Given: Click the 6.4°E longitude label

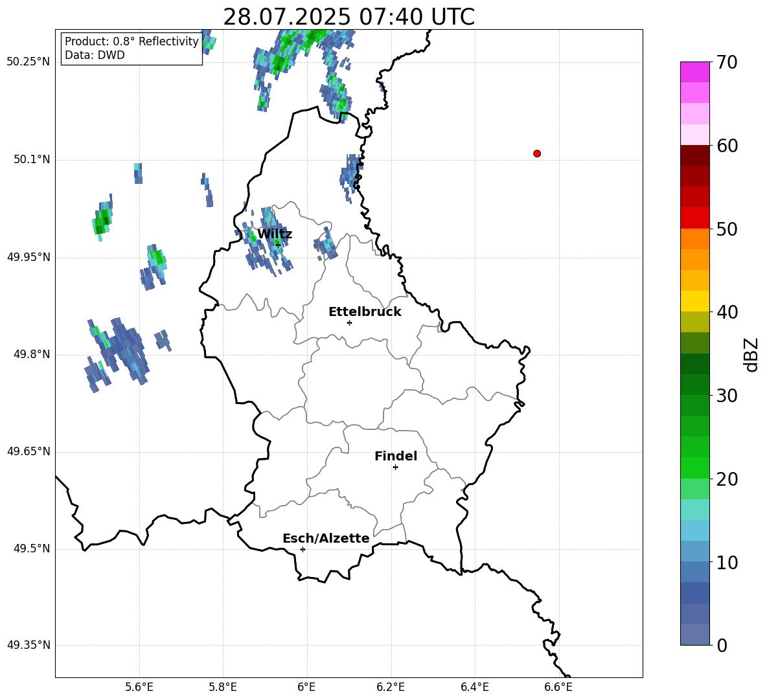Looking at the screenshot, I should tap(474, 687).
